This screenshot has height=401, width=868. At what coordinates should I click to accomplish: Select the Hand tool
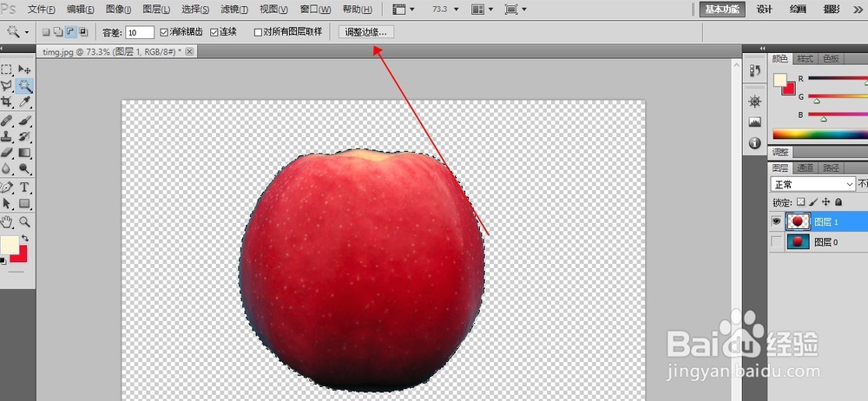7,222
